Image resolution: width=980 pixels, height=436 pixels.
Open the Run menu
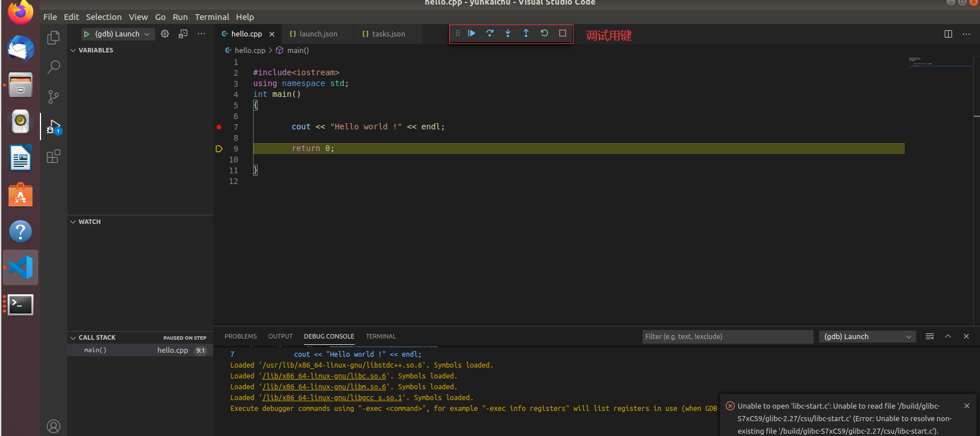coord(180,17)
